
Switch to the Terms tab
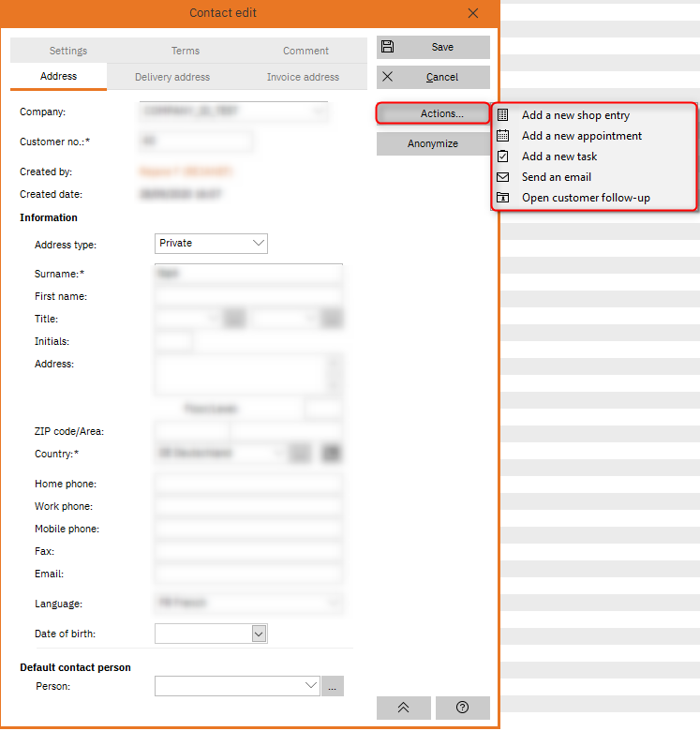(185, 51)
